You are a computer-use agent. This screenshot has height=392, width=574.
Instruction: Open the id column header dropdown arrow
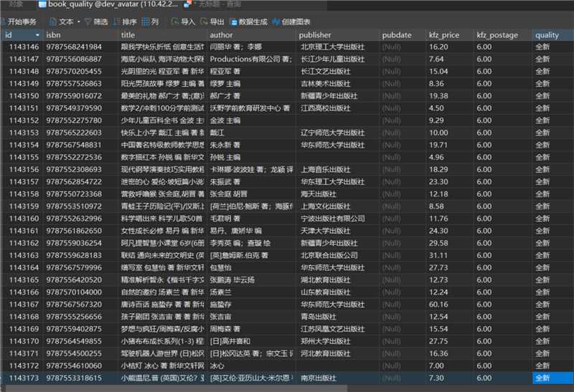pos(37,34)
